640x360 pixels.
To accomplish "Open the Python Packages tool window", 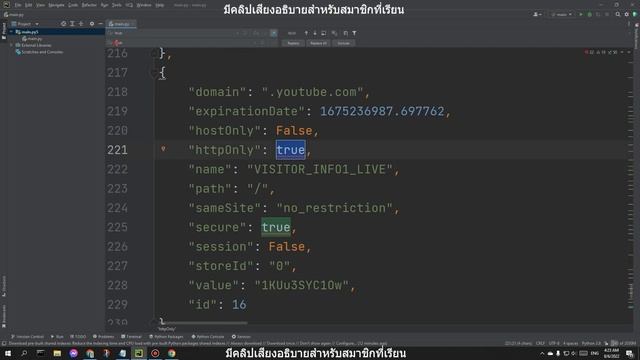I will pyautogui.click(x=166, y=337).
